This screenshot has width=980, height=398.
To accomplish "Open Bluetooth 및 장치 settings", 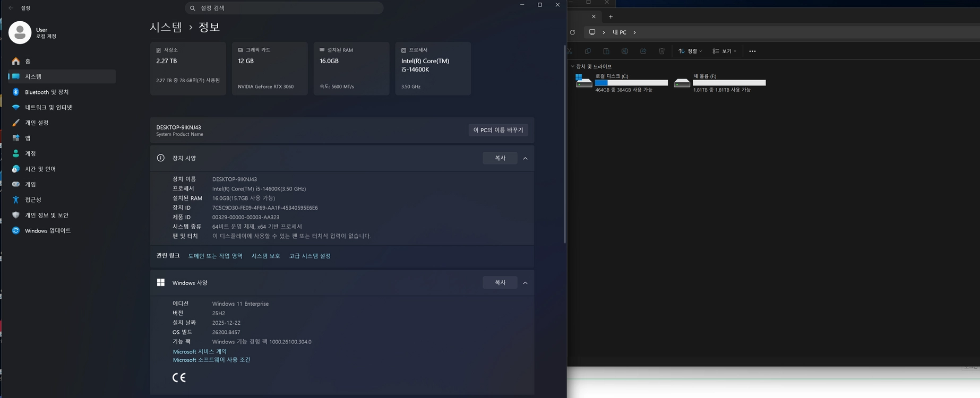I will pos(62,92).
